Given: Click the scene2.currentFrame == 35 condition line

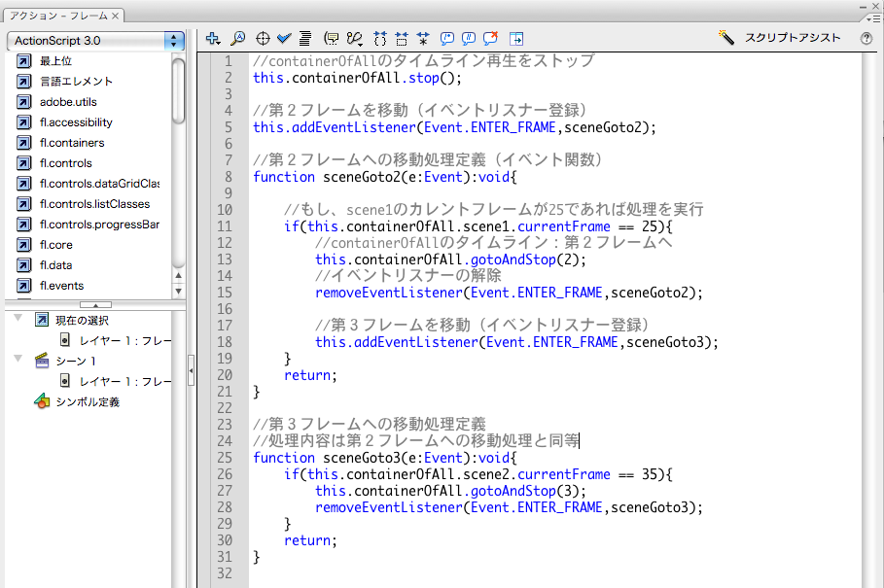Looking at the screenshot, I should click(x=478, y=474).
